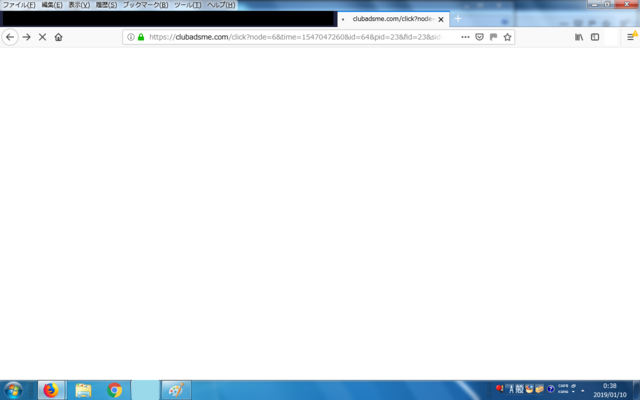Viewport: 640px width, 400px height.
Task: Click the icon left of bookmark star
Action: pyautogui.click(x=493, y=37)
